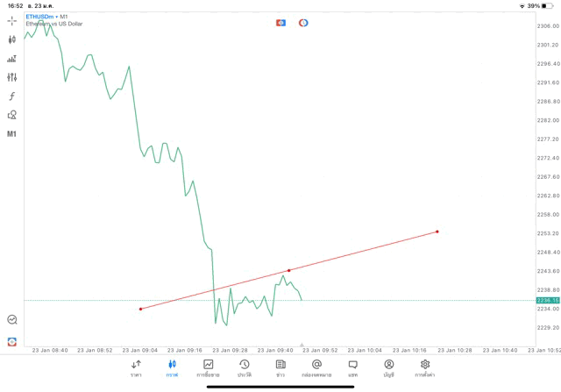Toggle the red-blue one-click trading panel
This screenshot has width=561, height=392.
pyautogui.click(x=280, y=22)
